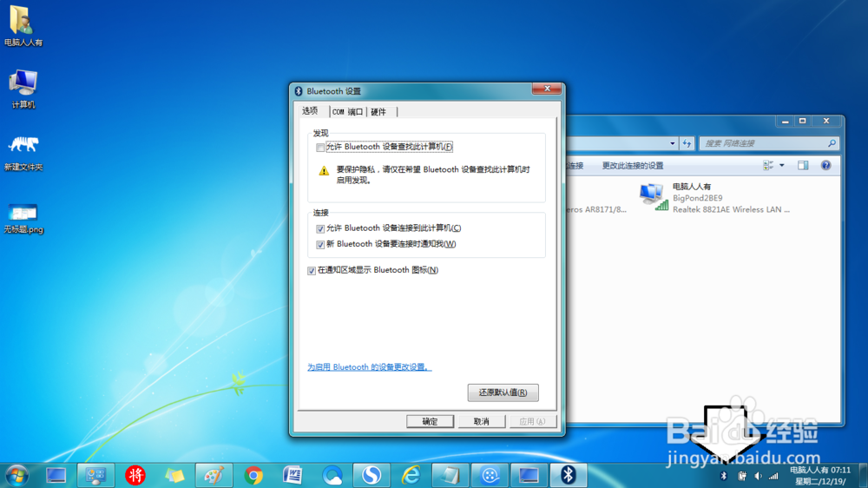
Task: Open the address bar history dropdown
Action: 673,143
